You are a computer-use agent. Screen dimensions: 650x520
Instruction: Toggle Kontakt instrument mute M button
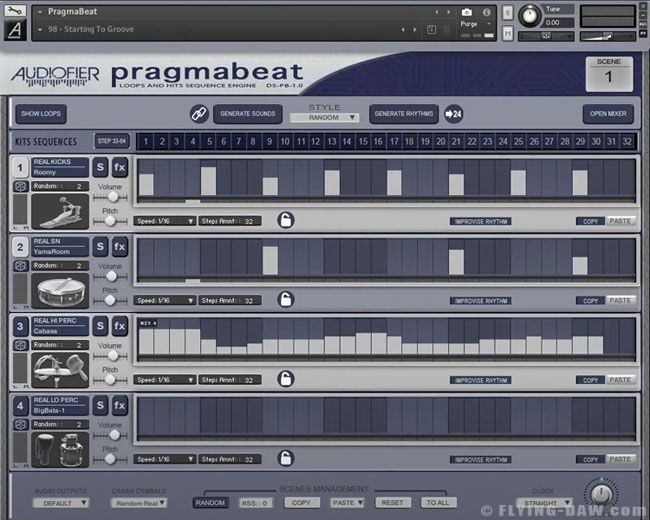pos(507,33)
